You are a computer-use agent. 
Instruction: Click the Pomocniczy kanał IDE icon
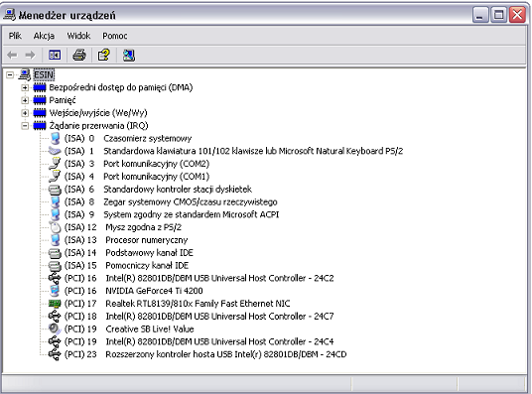[x=55, y=266]
